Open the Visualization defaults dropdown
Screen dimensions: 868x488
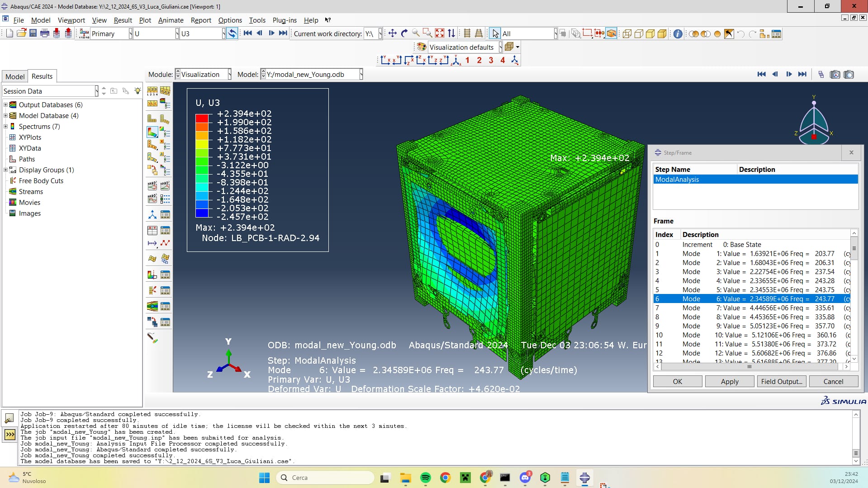(500, 47)
